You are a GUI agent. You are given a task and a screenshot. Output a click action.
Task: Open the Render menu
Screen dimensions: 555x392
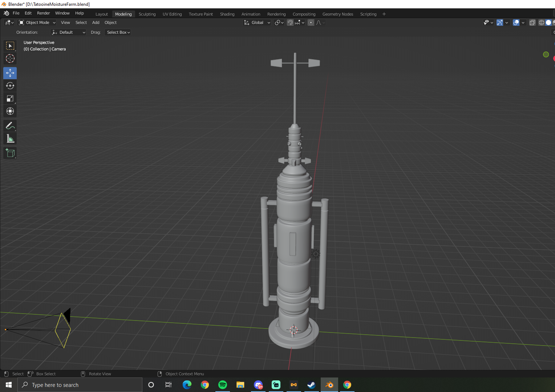(x=43, y=13)
